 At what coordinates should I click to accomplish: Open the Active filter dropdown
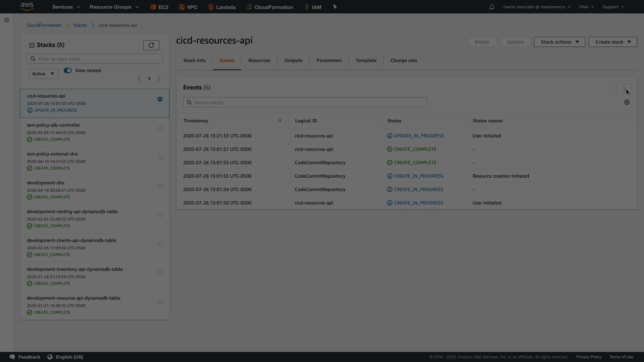pyautogui.click(x=43, y=74)
